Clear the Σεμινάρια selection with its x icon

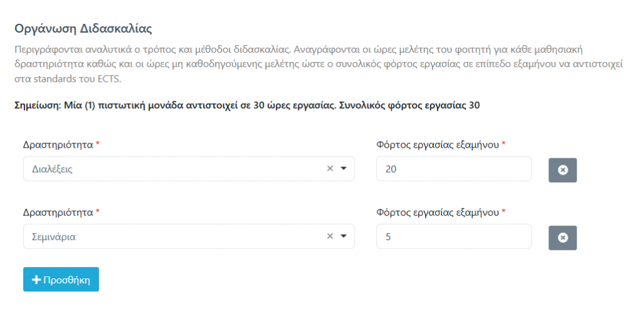(330, 237)
